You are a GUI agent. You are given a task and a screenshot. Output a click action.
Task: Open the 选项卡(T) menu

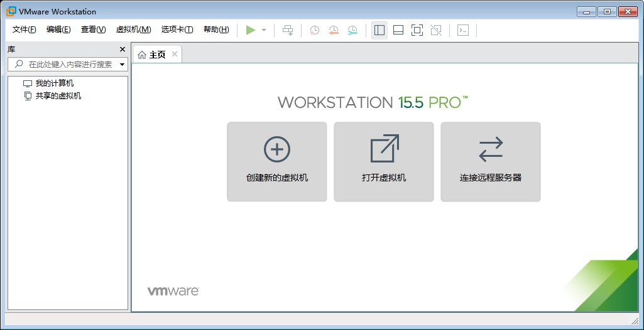pyautogui.click(x=177, y=29)
